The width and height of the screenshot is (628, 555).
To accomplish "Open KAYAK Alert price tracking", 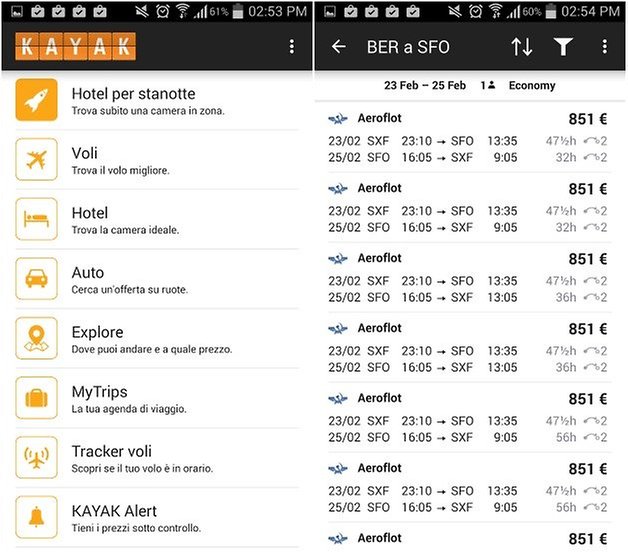I will point(157,518).
